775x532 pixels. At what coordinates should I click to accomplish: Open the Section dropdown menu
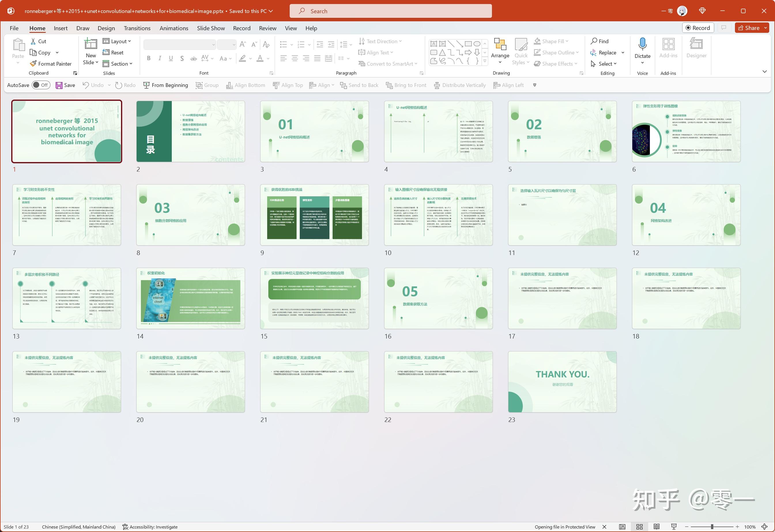[117, 64]
